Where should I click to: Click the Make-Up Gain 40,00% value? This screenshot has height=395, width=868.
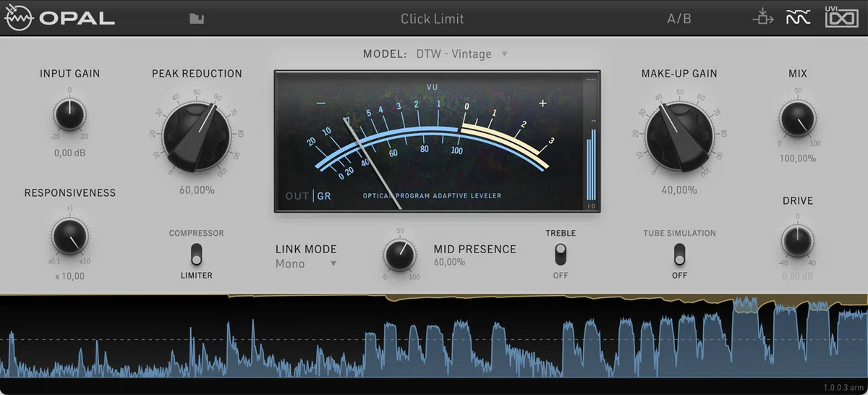pos(679,190)
